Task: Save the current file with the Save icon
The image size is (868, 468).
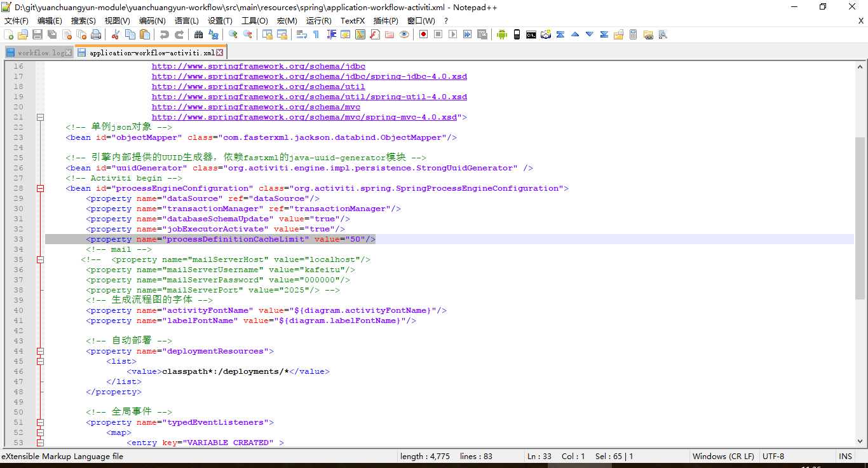Action: click(37, 34)
